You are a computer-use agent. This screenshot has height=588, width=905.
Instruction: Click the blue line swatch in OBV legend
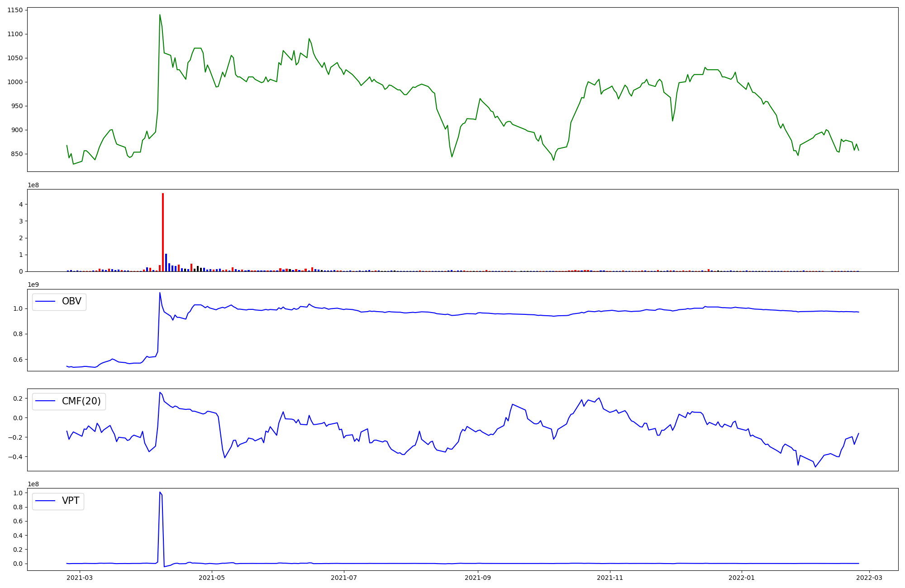point(45,302)
